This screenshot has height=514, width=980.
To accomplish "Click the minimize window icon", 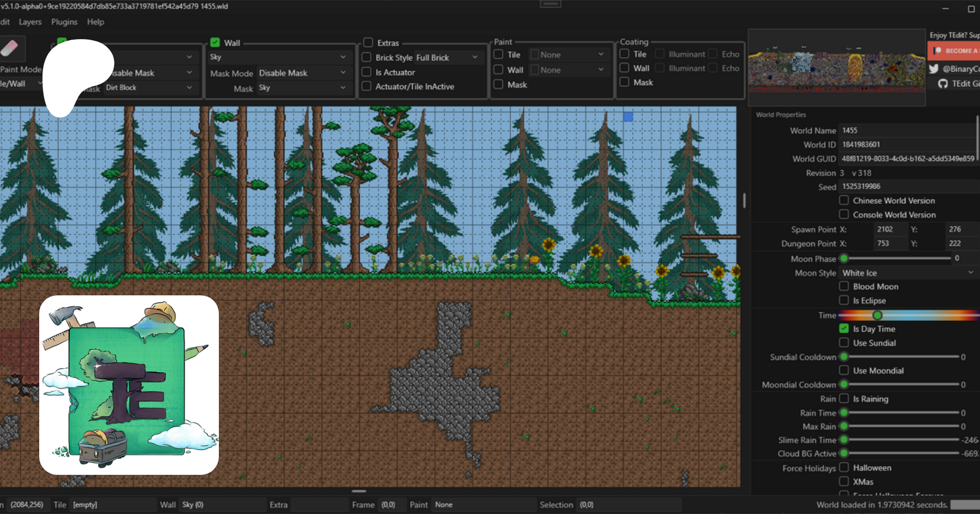I will pyautogui.click(x=945, y=9).
